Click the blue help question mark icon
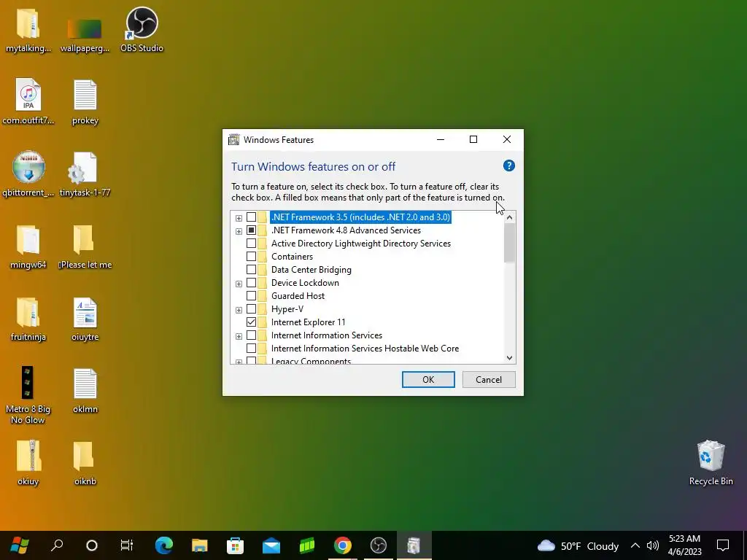747x560 pixels. [508, 166]
